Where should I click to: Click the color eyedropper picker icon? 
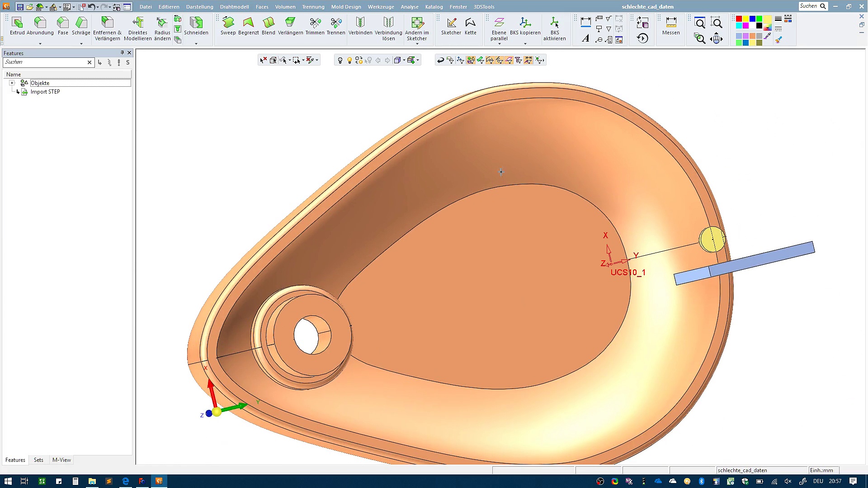[768, 37]
